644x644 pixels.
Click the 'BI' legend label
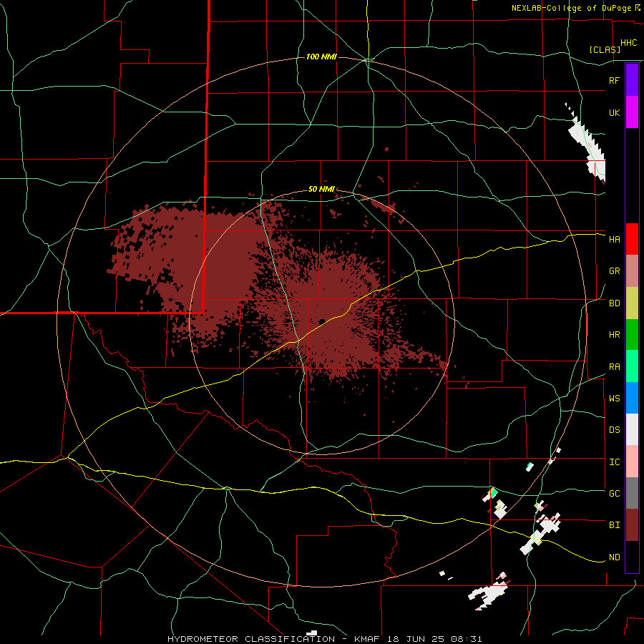pyautogui.click(x=614, y=525)
